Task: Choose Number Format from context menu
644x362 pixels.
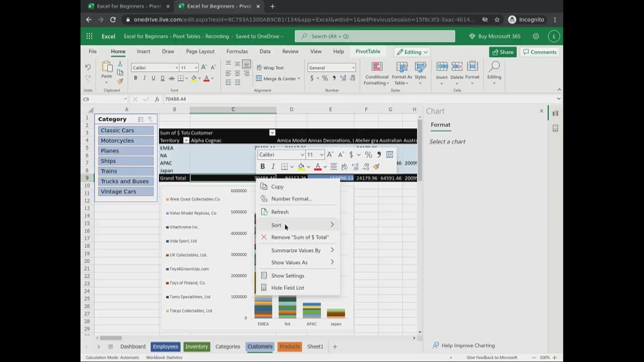Action: (x=298, y=199)
